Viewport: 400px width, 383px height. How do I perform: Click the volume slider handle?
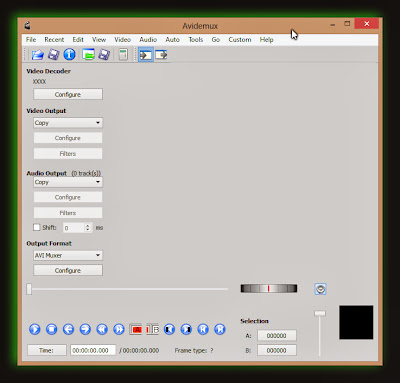(x=320, y=313)
